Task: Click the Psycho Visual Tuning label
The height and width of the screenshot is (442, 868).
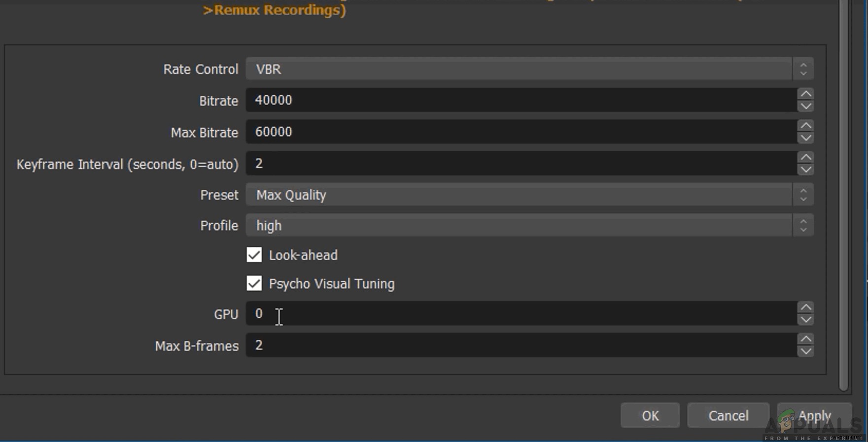Action: [x=332, y=284]
